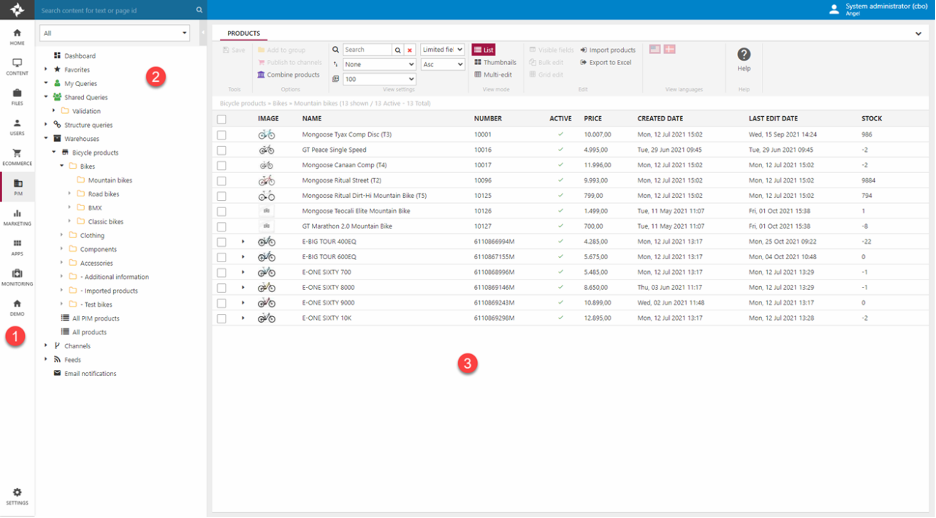Click the top content search field

click(116, 10)
